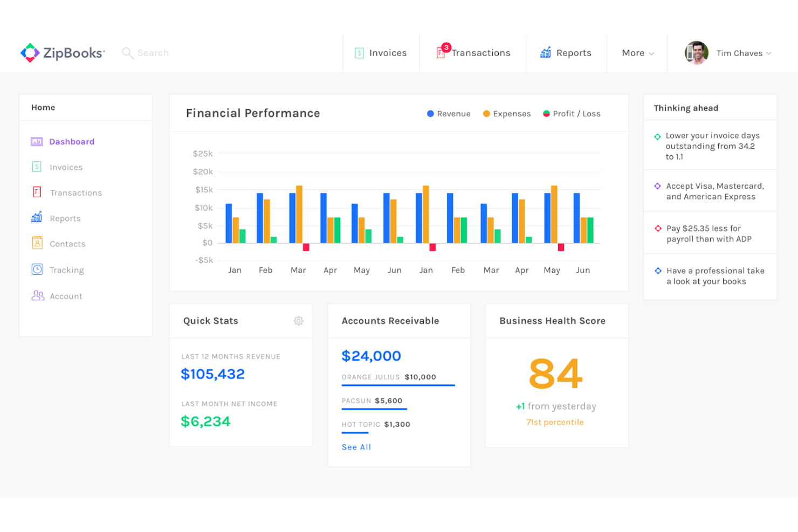Image resolution: width=798 pixels, height=532 pixels.
Task: Open the Invoices top navigation item
Action: tap(381, 53)
